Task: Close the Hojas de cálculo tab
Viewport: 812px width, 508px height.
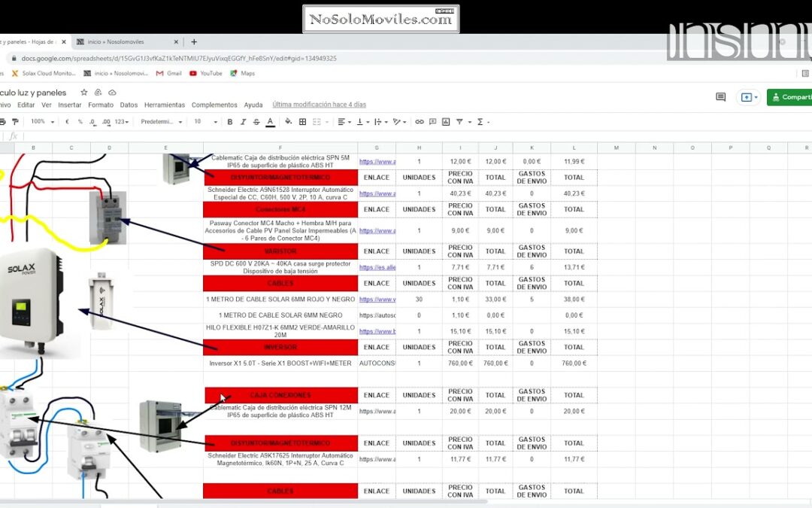Action: tap(64, 42)
